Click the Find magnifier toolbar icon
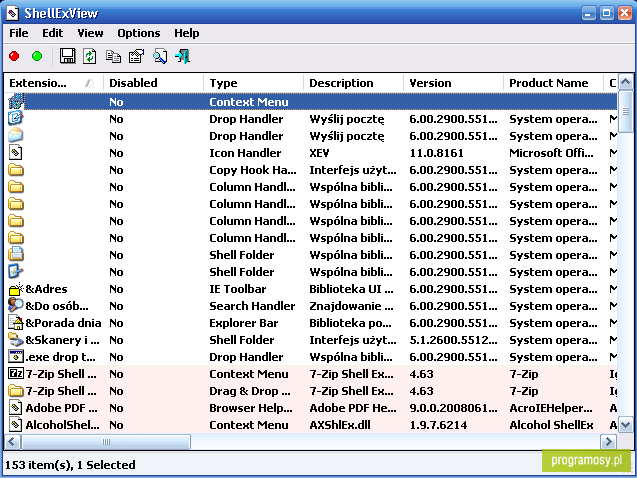Image resolution: width=637 pixels, height=478 pixels. (x=160, y=56)
